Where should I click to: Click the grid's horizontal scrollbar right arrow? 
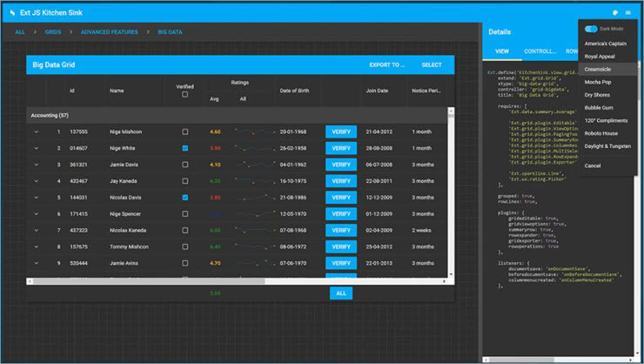444,281
